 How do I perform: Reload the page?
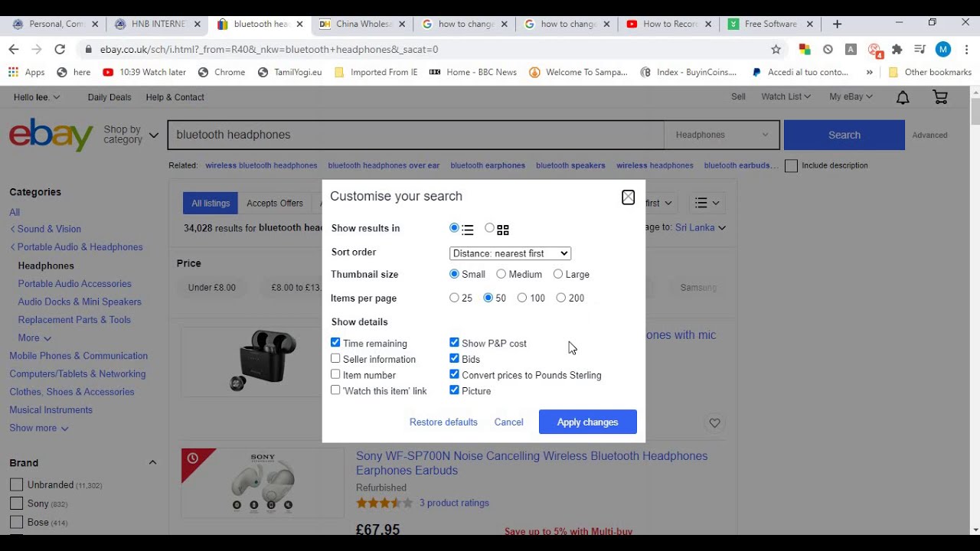pos(60,49)
